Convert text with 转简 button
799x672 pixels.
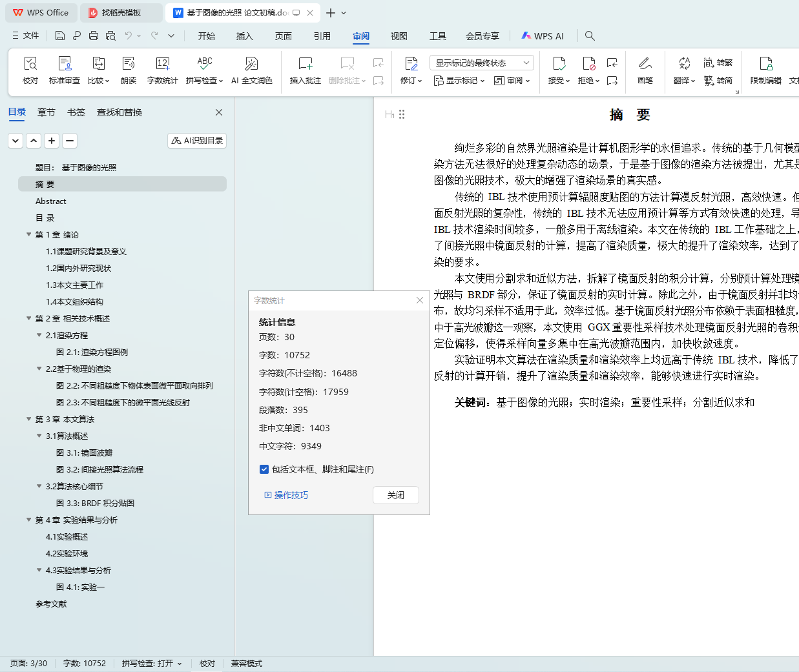(x=718, y=81)
